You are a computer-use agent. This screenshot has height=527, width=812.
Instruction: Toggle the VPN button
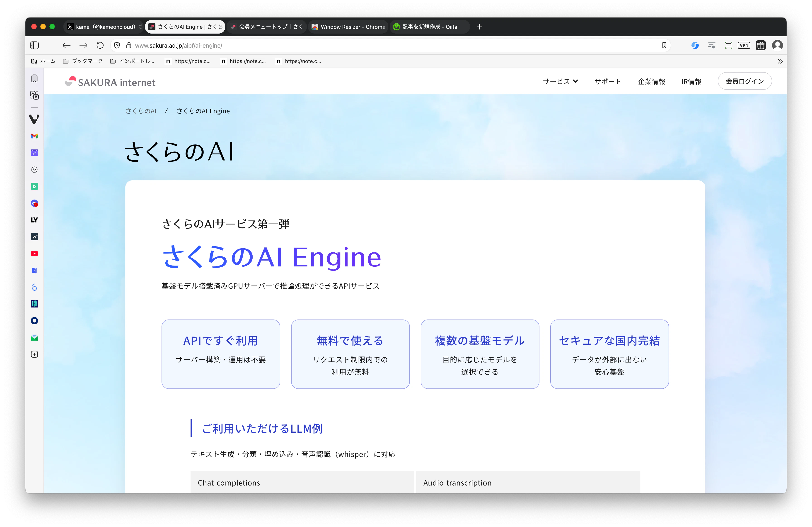click(744, 45)
